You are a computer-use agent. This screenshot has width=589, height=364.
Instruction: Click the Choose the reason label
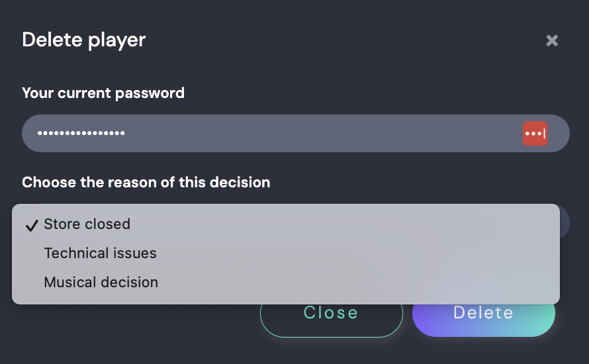[146, 182]
